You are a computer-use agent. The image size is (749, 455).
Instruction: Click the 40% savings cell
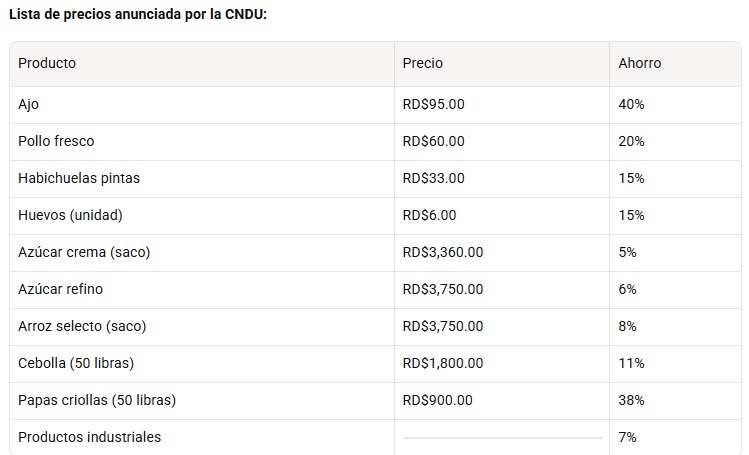click(631, 104)
